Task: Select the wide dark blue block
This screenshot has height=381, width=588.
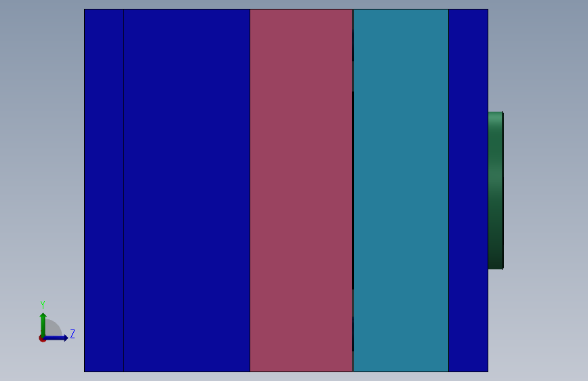Action: (x=187, y=190)
